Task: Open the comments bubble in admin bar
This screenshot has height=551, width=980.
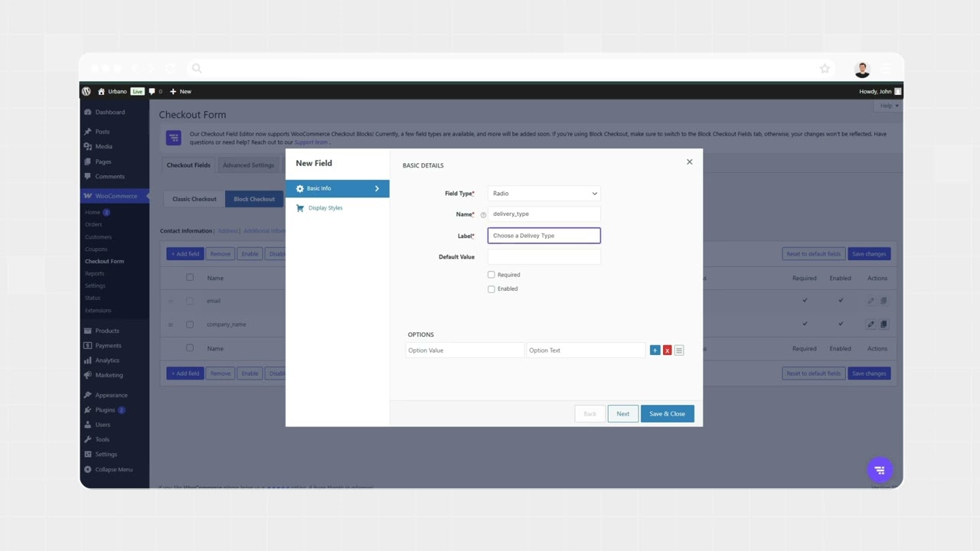Action: pyautogui.click(x=155, y=91)
